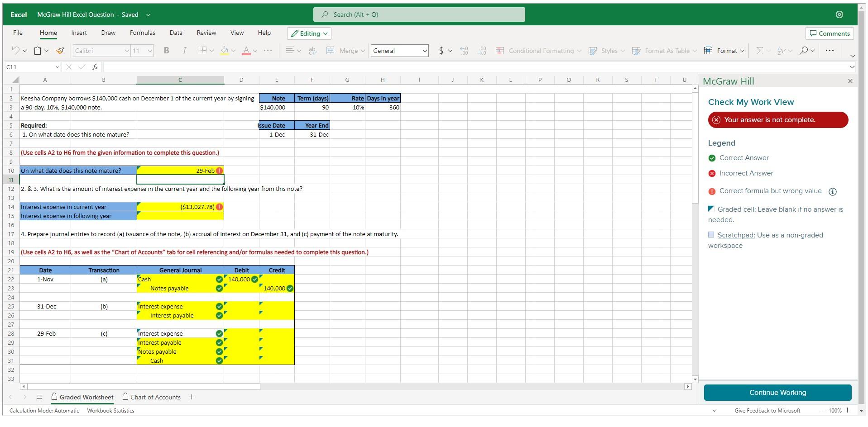
Task: Apply the red font color
Action: point(246,51)
